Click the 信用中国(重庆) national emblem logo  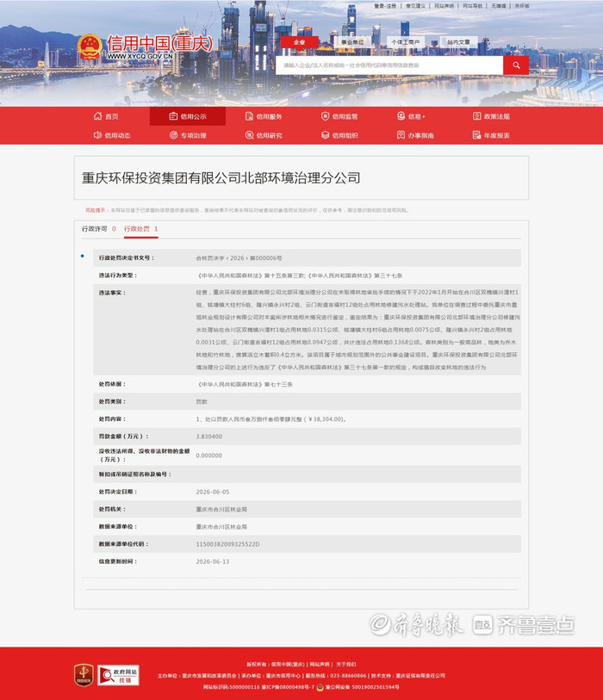[90, 46]
